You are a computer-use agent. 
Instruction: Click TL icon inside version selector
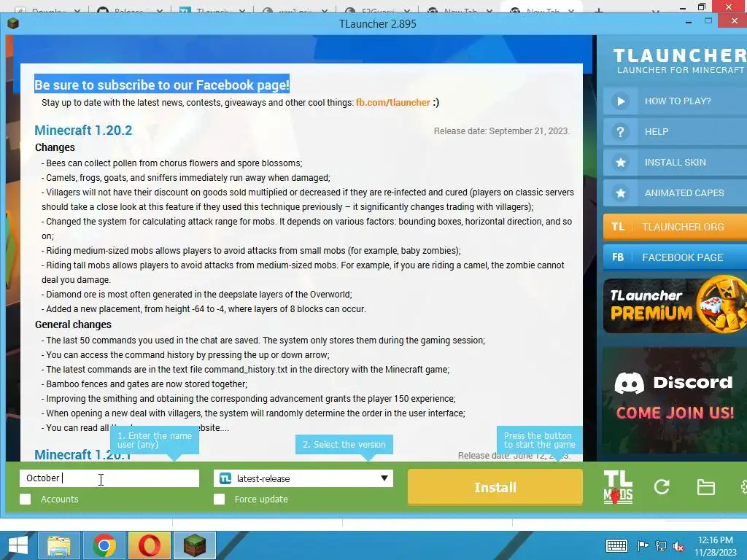tap(225, 478)
